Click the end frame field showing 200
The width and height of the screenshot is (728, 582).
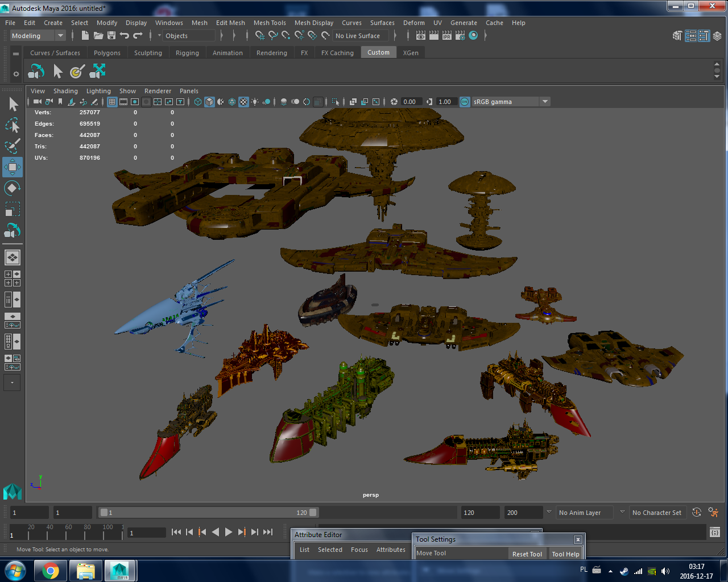[522, 512]
